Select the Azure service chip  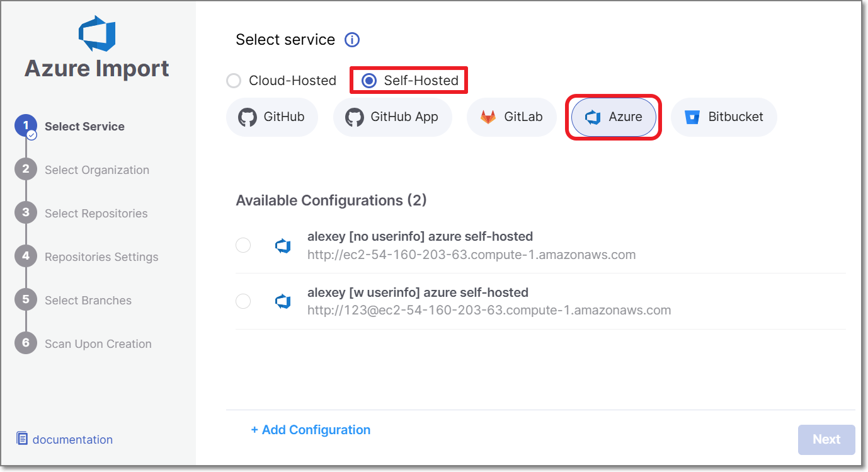(613, 117)
